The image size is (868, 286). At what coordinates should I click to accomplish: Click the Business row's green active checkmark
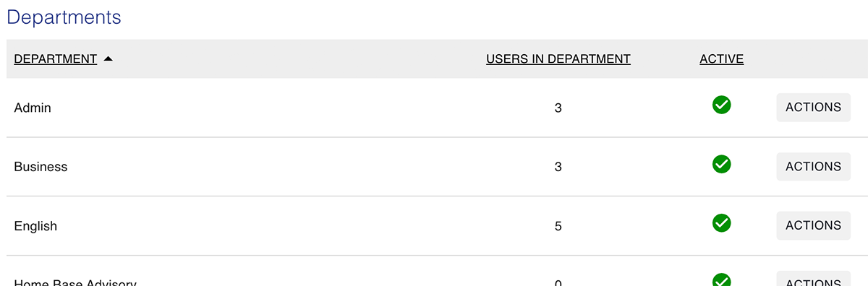tap(721, 164)
